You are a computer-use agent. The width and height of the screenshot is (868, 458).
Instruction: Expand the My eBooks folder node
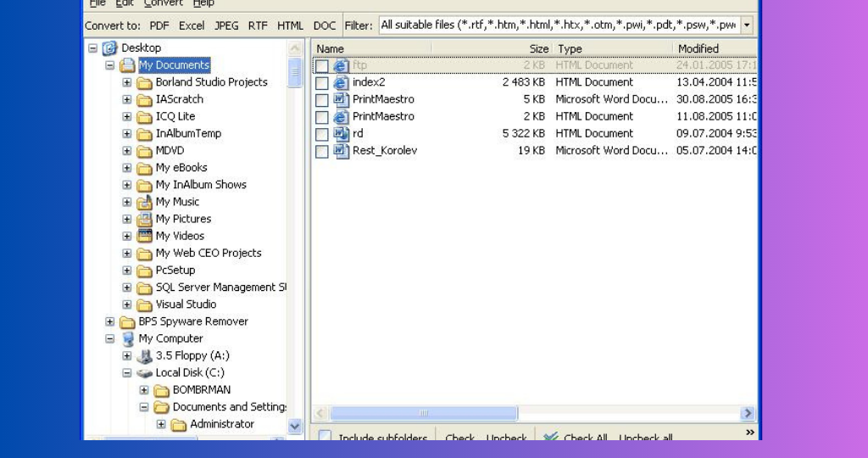pyautogui.click(x=127, y=168)
